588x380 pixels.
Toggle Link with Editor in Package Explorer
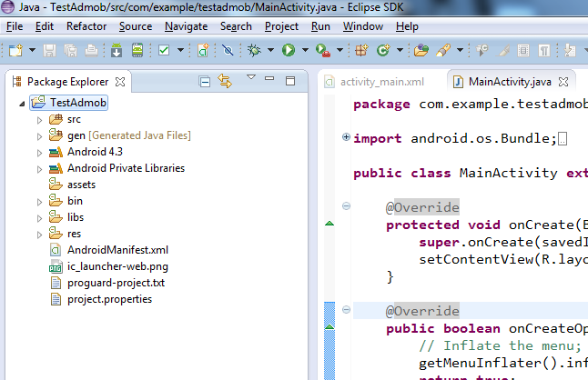225,81
